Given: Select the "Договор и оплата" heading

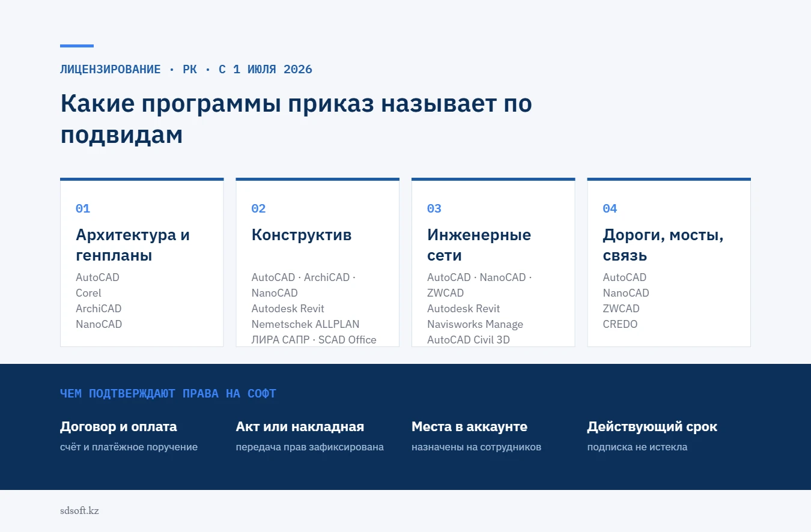Looking at the screenshot, I should pos(118,427).
